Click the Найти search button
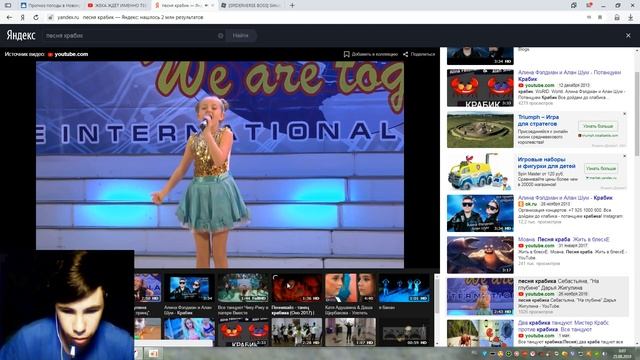 point(241,36)
